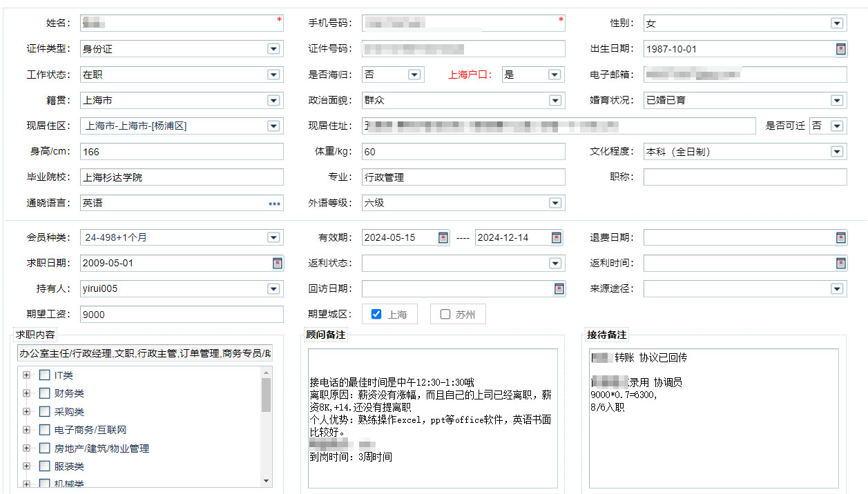Click the ellipsis icon in 通晓语言 field
This screenshot has width=868, height=494.
point(275,204)
